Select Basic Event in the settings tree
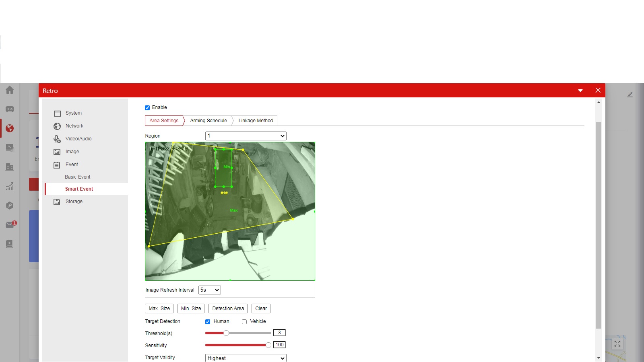 click(x=78, y=177)
